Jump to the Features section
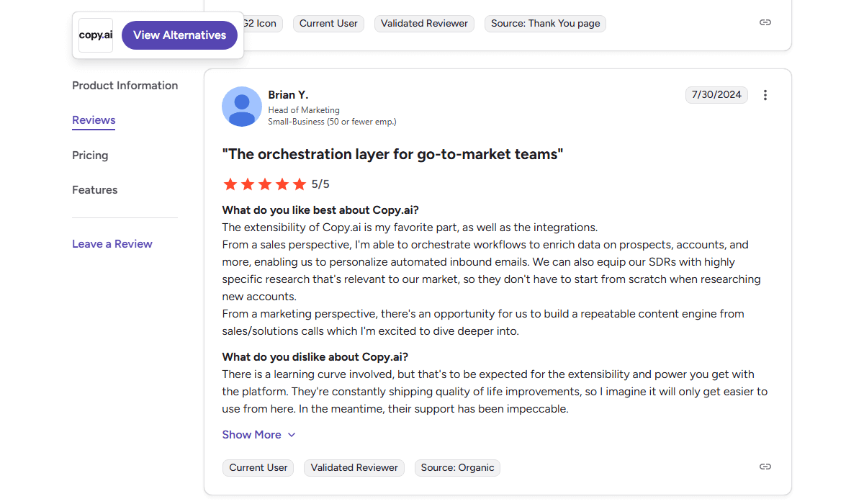Viewport: 864px width, 504px height. click(x=94, y=190)
